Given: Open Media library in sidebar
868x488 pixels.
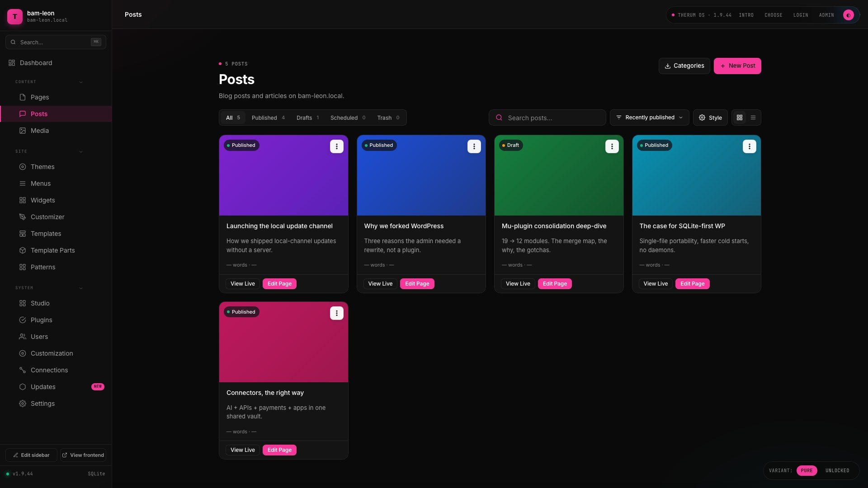Looking at the screenshot, I should 56,131.
